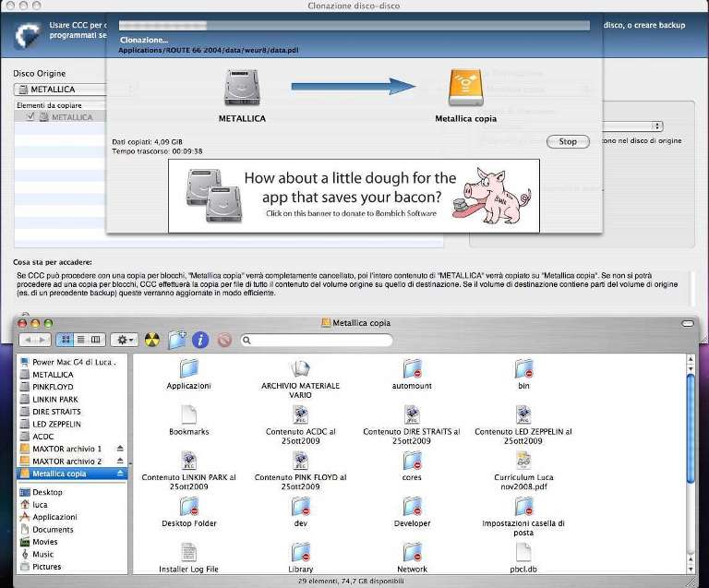Select MAXTOR archivio 1 in sidebar
This screenshot has height=588, width=709.
tap(66, 449)
